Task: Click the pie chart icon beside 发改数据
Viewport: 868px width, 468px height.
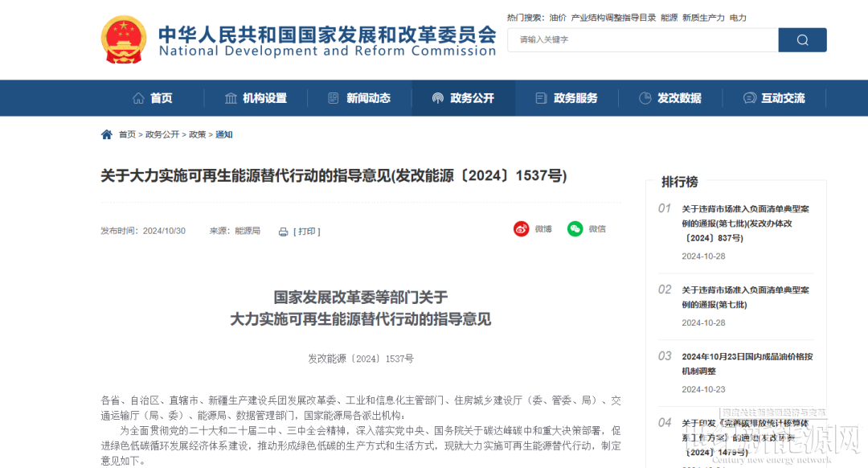Action: [645, 98]
